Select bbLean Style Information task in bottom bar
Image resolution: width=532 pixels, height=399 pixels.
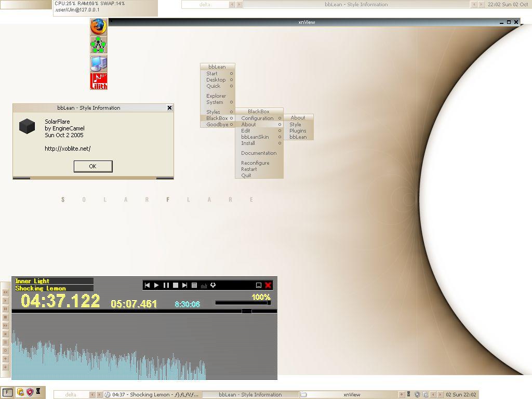[x=250, y=395]
